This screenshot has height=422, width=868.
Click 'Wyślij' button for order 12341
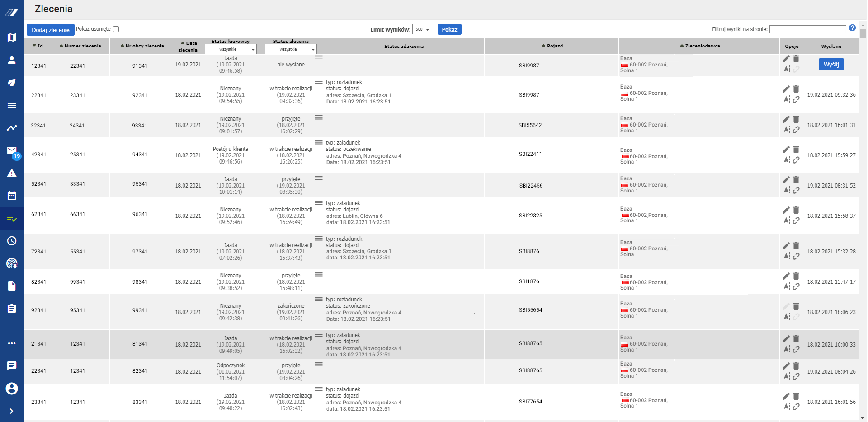(x=831, y=65)
